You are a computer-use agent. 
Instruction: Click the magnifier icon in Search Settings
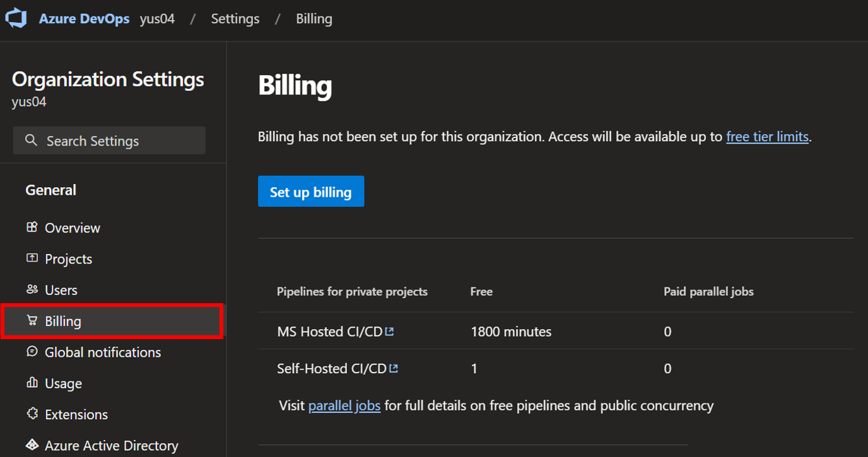click(31, 141)
